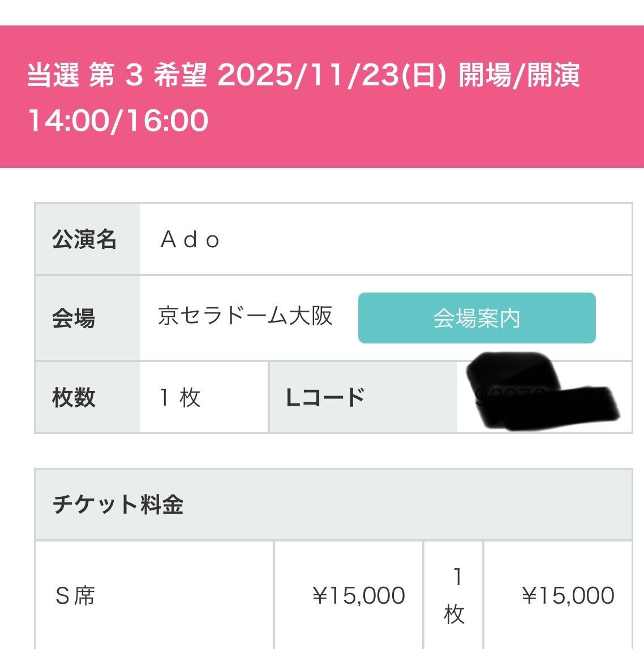Click the pink 当選 result header banner

click(x=322, y=96)
